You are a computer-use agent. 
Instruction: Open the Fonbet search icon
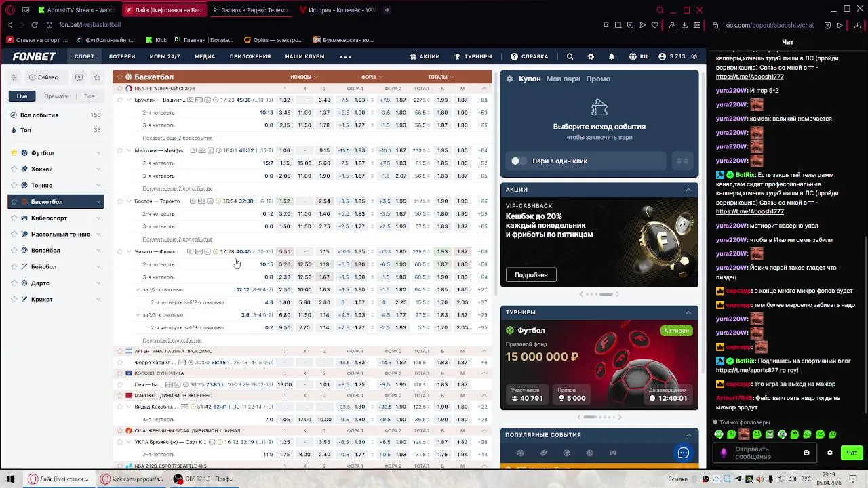(x=570, y=57)
